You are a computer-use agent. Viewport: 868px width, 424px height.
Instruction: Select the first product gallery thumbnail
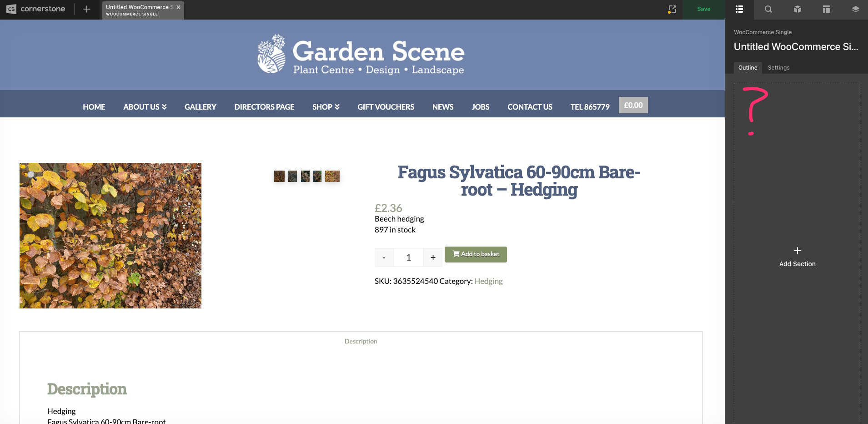click(x=279, y=176)
